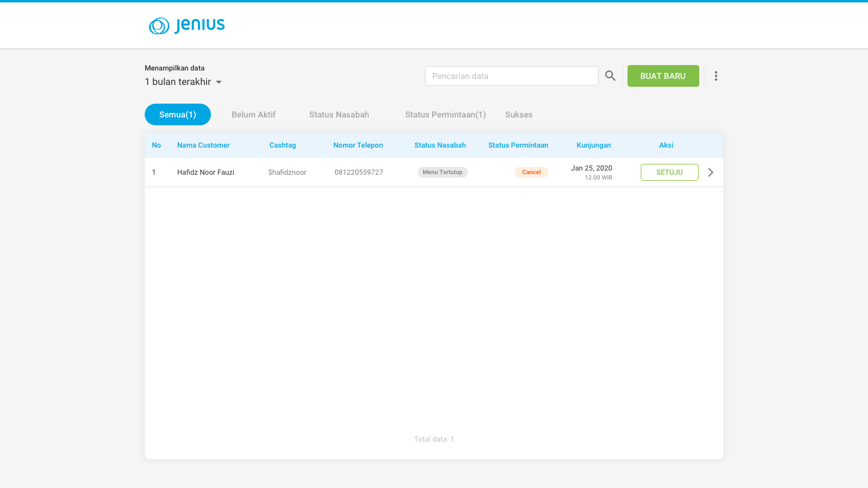Click the 'Menampilkan data' label
The width and height of the screenshot is (868, 488).
tap(175, 68)
